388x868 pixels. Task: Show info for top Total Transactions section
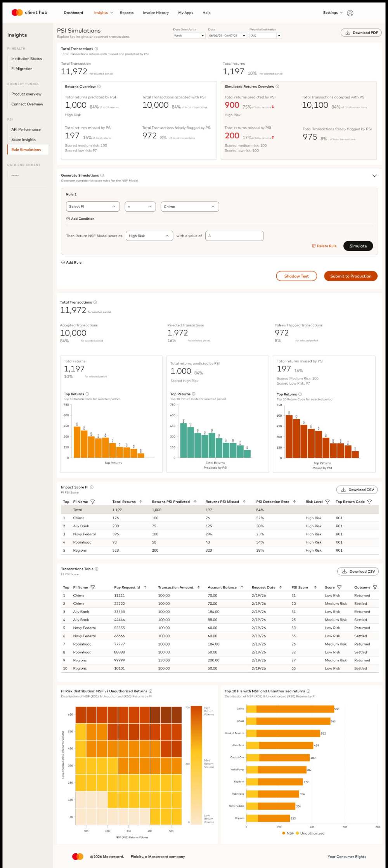96,49
